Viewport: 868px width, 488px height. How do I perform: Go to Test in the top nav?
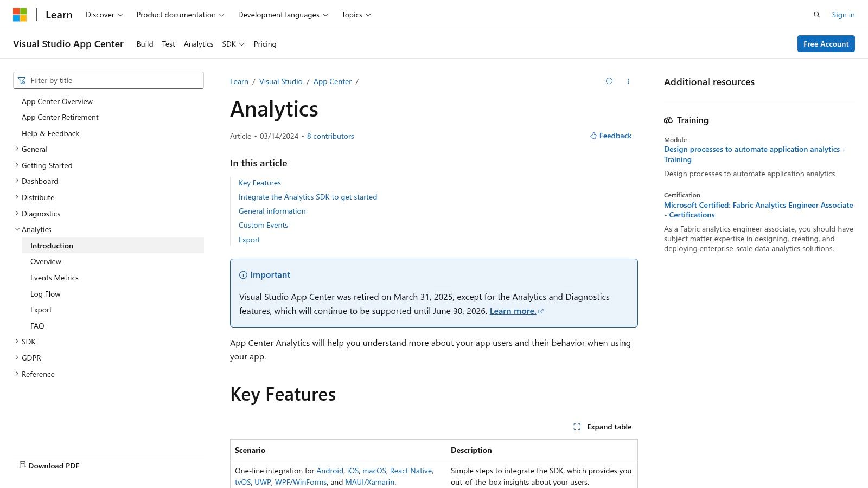pyautogui.click(x=168, y=44)
